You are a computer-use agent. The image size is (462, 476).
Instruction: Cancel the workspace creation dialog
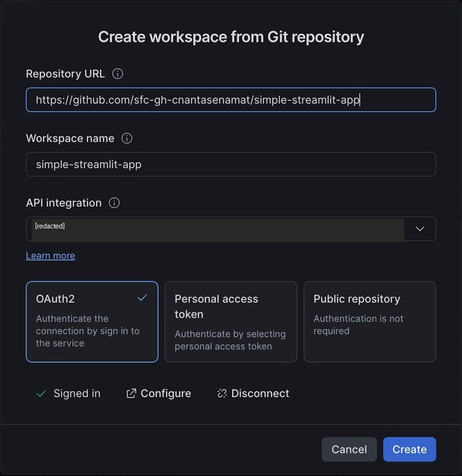(x=349, y=449)
